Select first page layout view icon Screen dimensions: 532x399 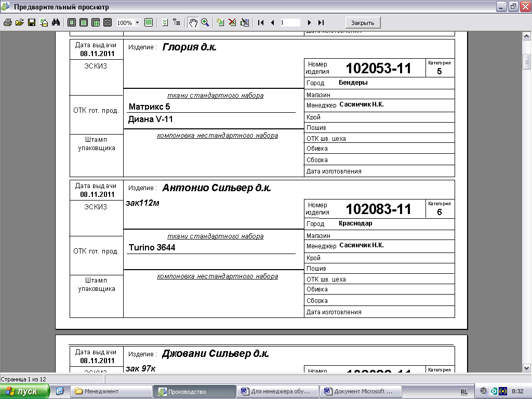click(72, 22)
